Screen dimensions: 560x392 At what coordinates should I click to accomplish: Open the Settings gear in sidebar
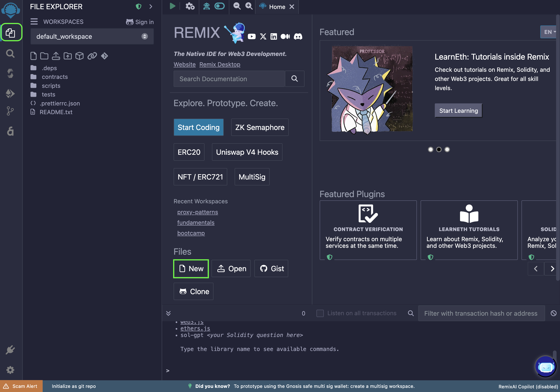[x=10, y=370]
